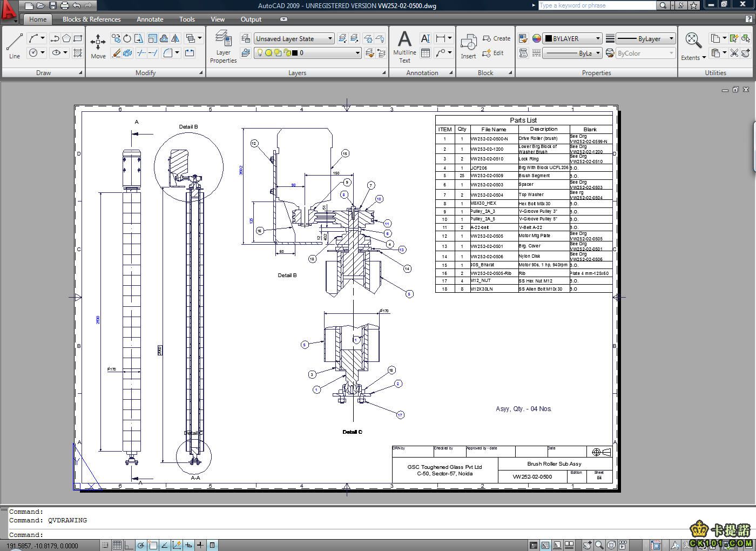Toggle Polar Tracking in status bar
Screen dimensions: 756x551
tap(141, 545)
